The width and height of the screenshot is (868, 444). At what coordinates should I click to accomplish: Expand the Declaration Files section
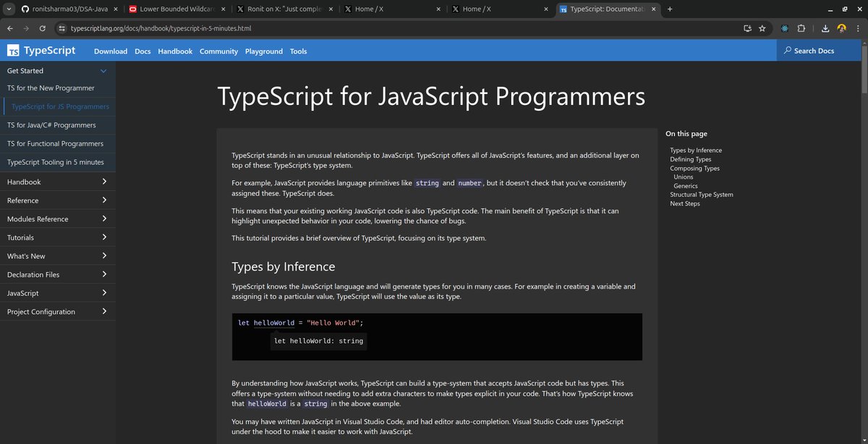coord(58,275)
